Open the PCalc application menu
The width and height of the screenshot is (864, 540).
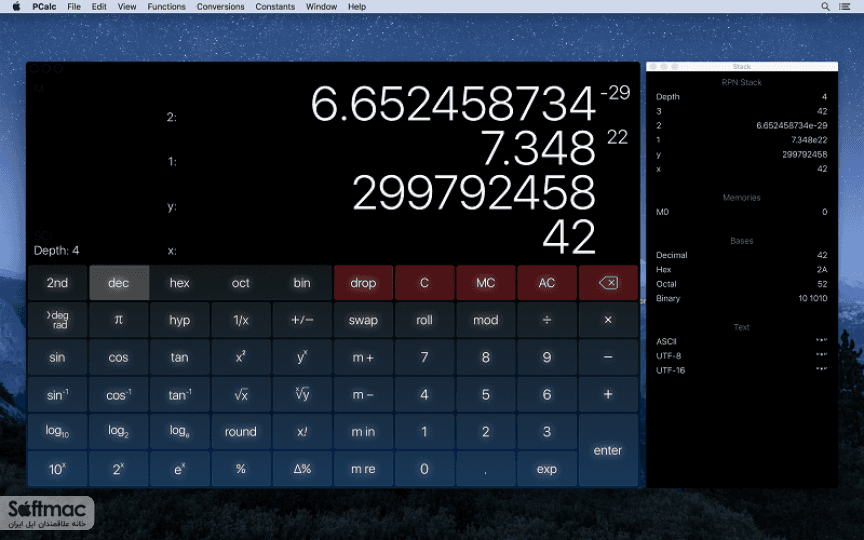tap(44, 7)
